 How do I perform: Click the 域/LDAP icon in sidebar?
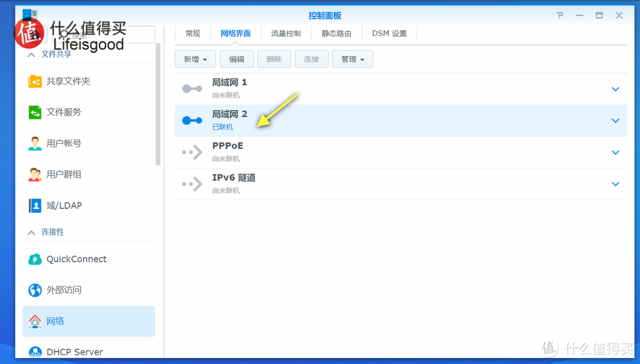[35, 205]
